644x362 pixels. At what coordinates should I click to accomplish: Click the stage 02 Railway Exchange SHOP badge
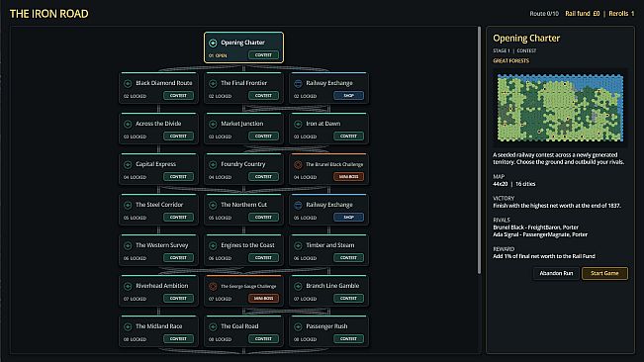point(348,96)
